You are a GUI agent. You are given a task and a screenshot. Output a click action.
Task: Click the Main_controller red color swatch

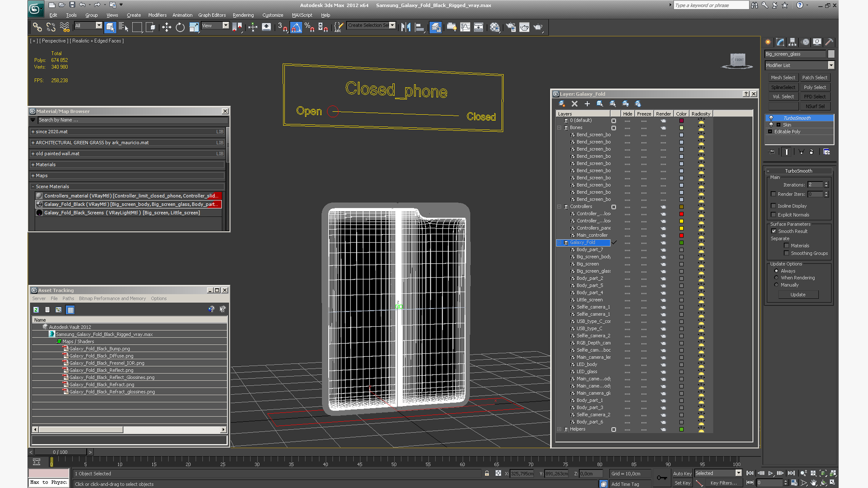click(681, 235)
